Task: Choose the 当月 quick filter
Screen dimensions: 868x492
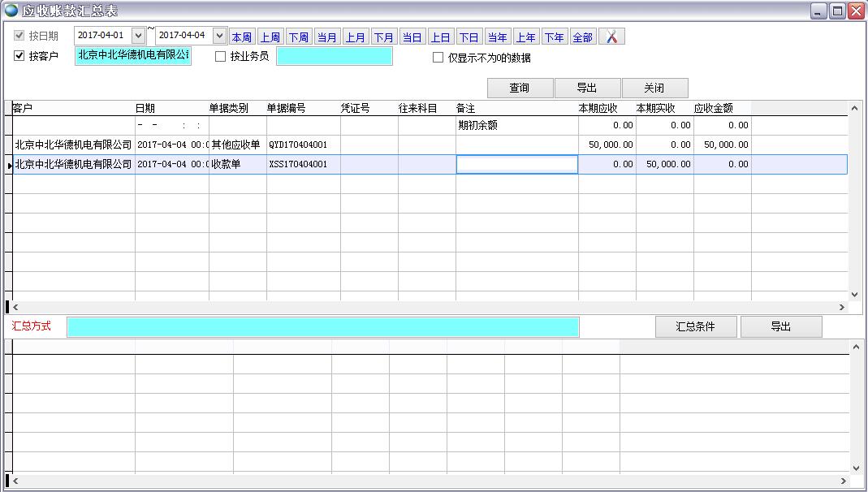Action: (326, 37)
